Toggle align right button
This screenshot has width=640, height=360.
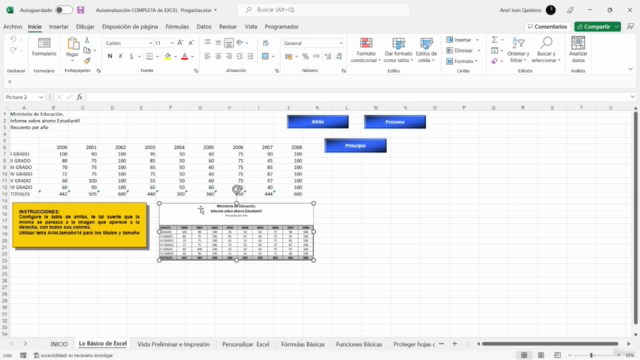click(x=229, y=56)
